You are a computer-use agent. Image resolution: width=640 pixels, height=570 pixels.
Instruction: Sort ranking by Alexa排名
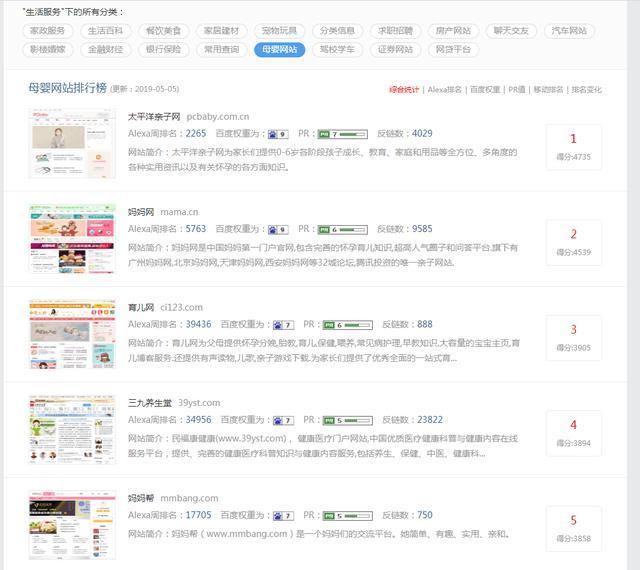coord(444,89)
